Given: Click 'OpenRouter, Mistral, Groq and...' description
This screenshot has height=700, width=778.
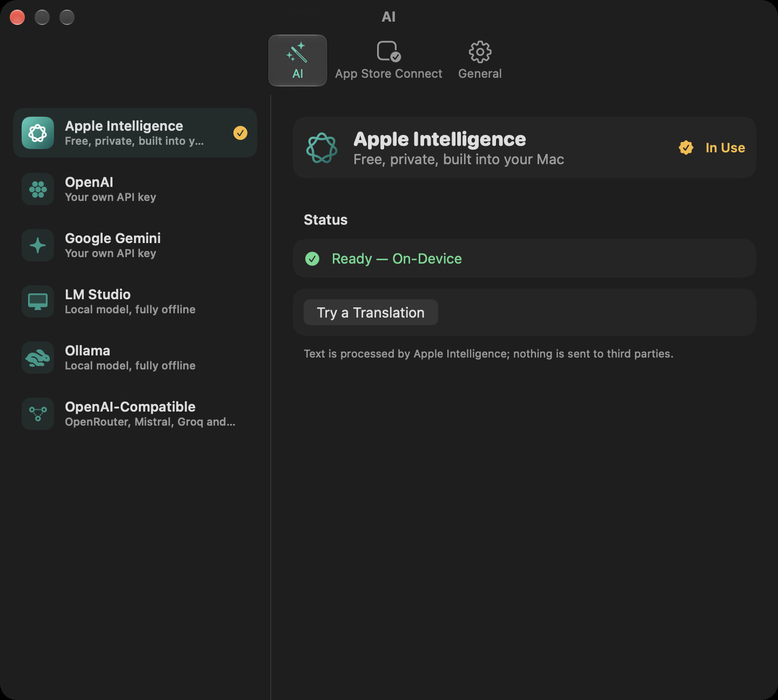Looking at the screenshot, I should coord(150,422).
